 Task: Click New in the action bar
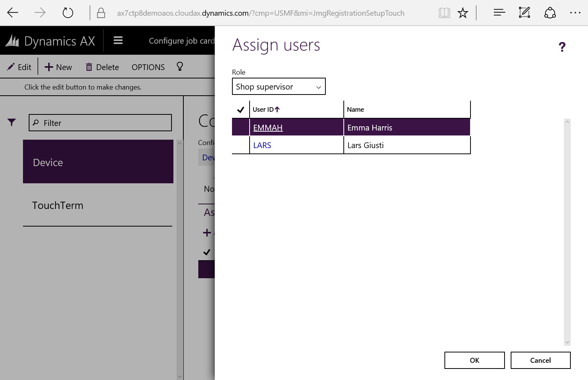point(58,67)
